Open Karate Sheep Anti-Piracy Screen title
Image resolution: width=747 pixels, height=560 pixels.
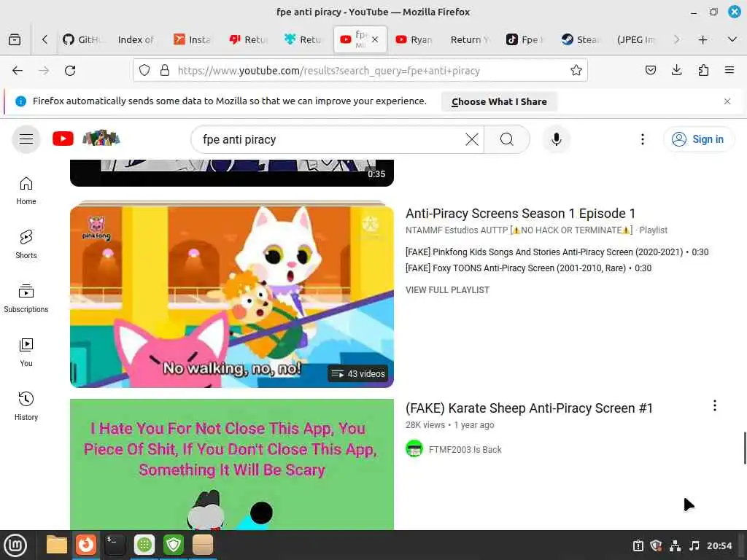[x=529, y=408]
